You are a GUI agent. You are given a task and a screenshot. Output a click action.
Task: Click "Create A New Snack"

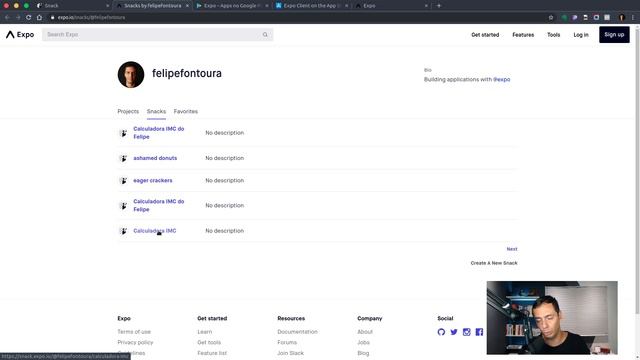[494, 263]
